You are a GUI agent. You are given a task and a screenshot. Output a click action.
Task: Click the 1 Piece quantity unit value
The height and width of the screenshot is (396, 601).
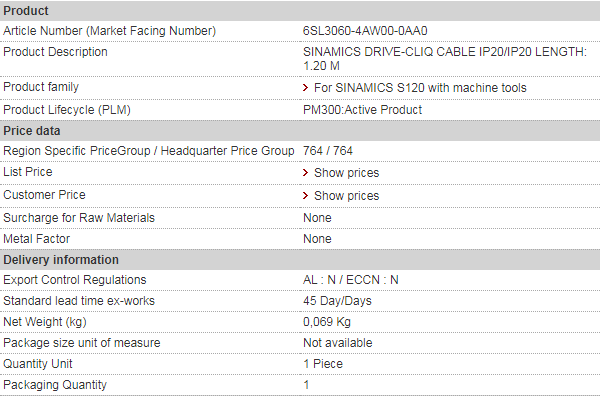click(x=323, y=364)
